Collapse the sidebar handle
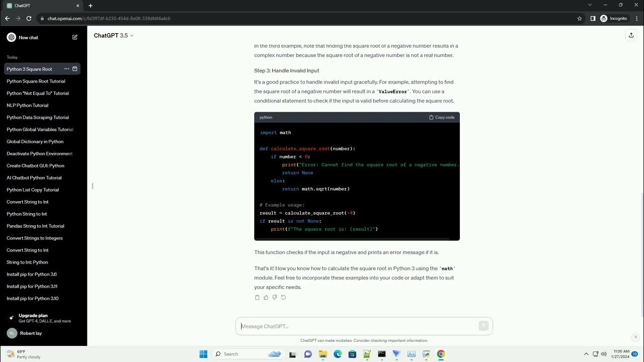This screenshot has height=362, width=644. (92, 186)
